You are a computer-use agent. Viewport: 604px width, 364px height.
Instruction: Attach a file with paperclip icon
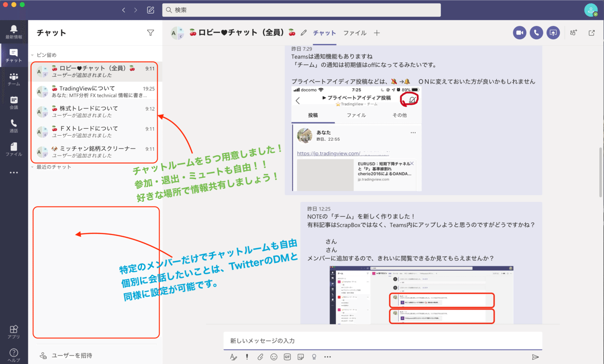coord(260,357)
